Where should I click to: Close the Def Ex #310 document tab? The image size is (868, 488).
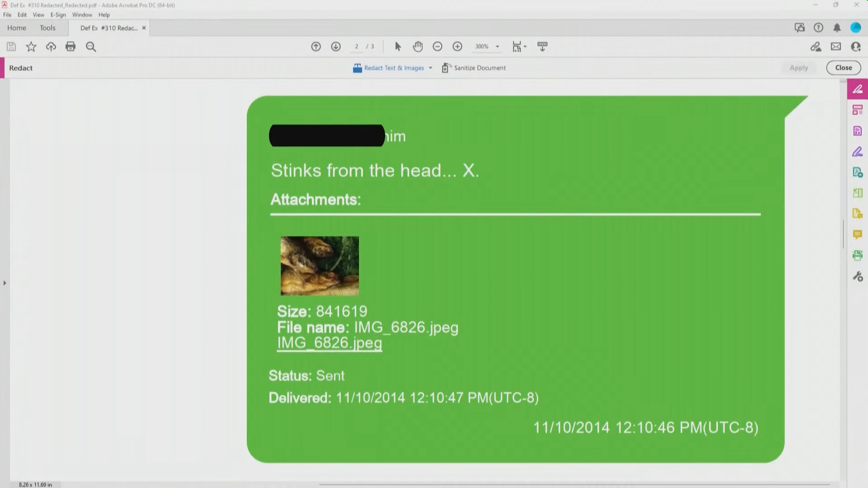point(144,28)
